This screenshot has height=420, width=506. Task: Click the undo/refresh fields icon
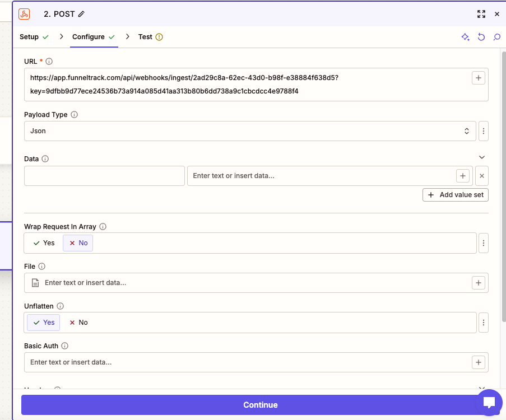click(481, 37)
